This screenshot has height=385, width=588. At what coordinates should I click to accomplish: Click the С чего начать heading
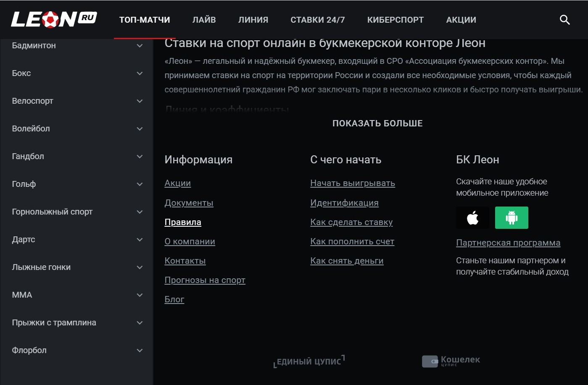point(346,160)
